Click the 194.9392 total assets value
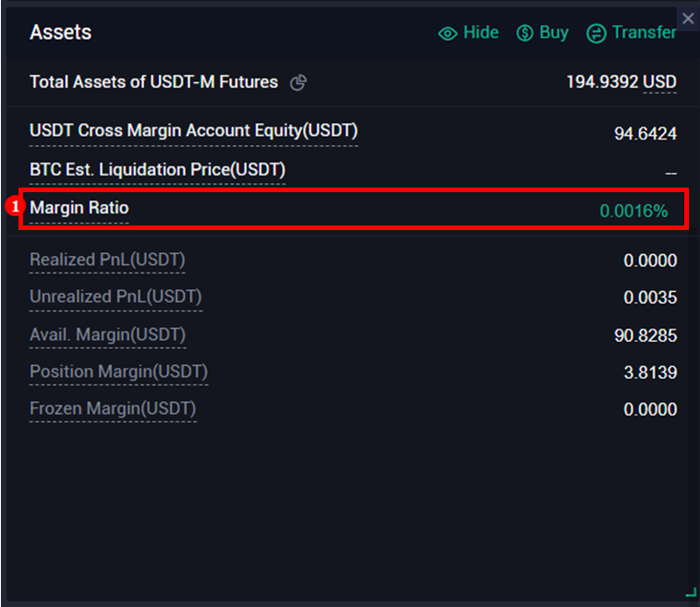This screenshot has width=700, height=607. pos(601,82)
